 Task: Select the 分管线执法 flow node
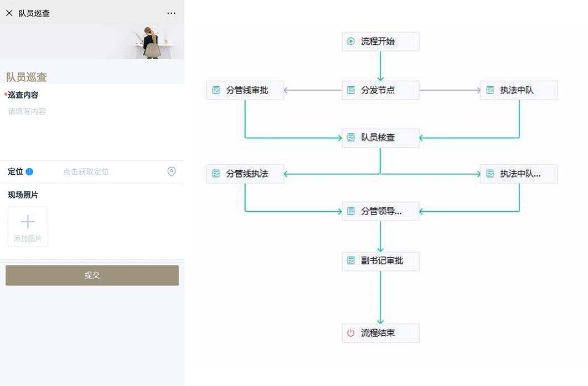[x=245, y=173]
